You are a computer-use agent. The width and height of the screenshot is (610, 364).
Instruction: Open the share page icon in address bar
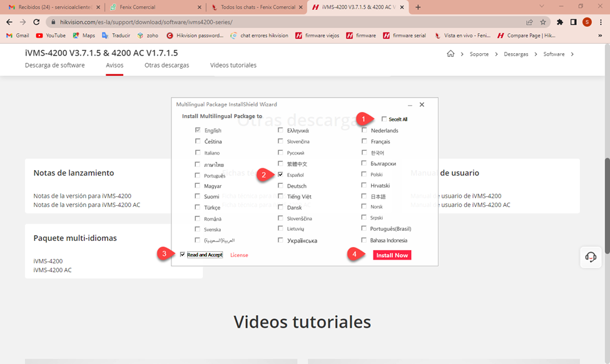tap(529, 22)
